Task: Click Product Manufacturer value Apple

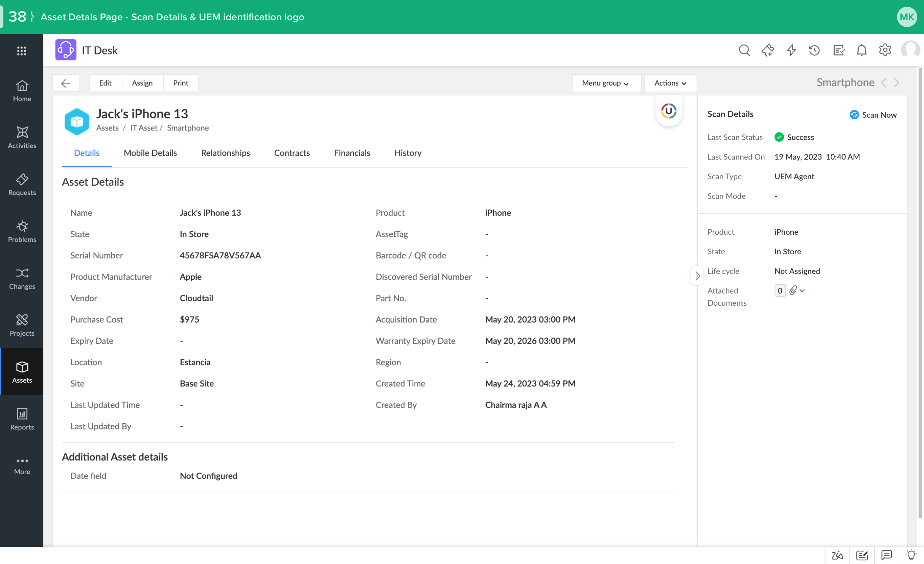Action: coord(190,277)
